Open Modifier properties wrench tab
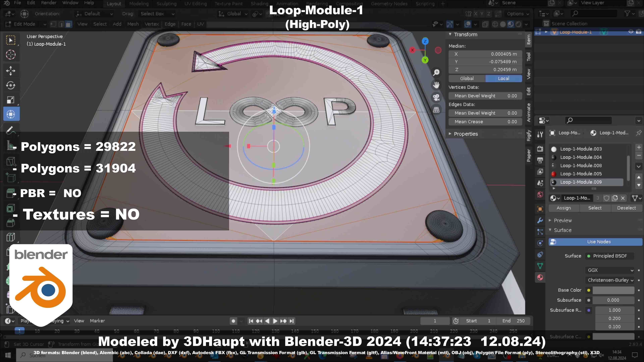The width and height of the screenshot is (644, 362). coord(540,220)
